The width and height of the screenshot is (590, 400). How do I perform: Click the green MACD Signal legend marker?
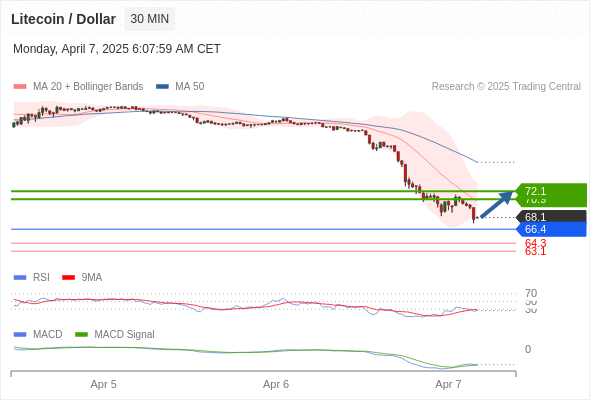tap(81, 335)
